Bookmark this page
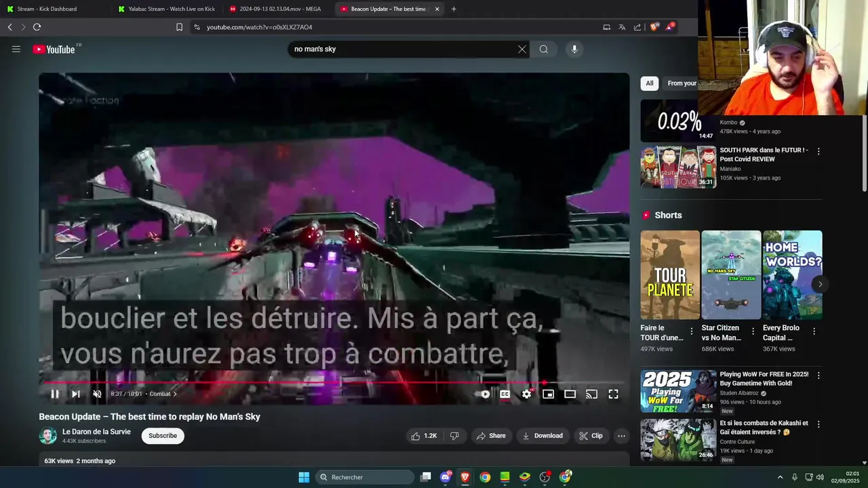The height and width of the screenshot is (488, 868). pyautogui.click(x=179, y=27)
